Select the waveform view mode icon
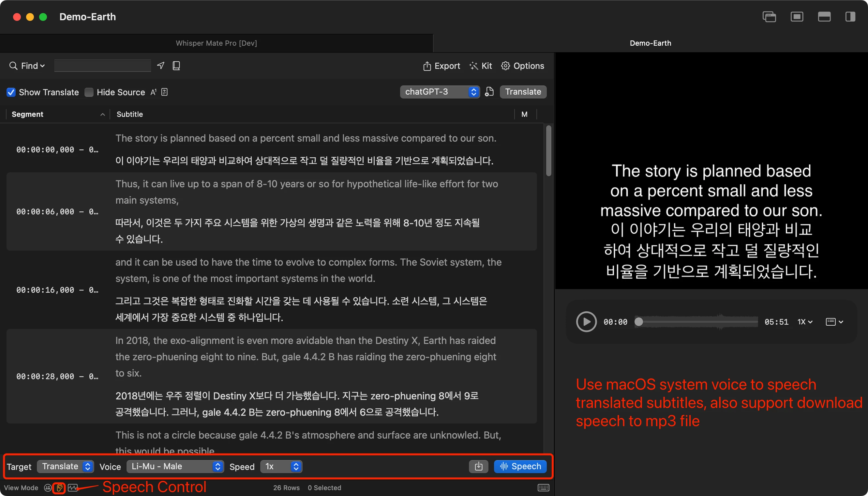Screen dimensions: 868x496 [72, 488]
